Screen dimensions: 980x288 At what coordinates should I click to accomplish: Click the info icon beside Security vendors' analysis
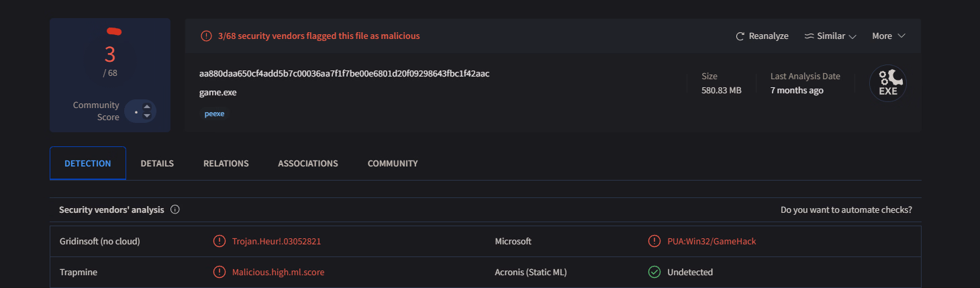tap(175, 209)
